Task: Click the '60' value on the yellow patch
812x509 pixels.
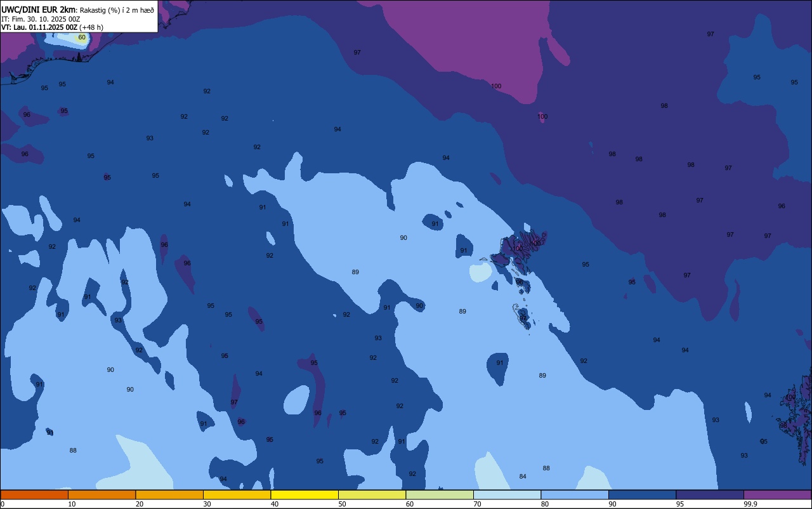Action: click(x=82, y=37)
